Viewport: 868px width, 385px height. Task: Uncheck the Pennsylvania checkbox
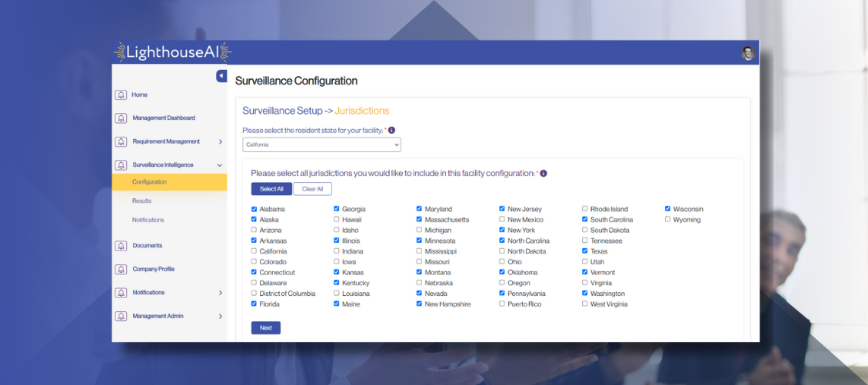pyautogui.click(x=502, y=294)
